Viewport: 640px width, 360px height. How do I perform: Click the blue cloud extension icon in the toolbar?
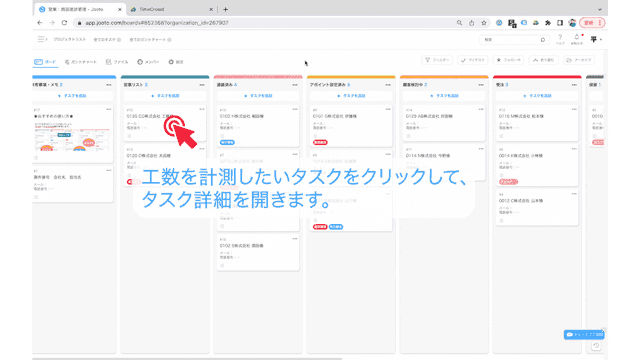point(524,23)
